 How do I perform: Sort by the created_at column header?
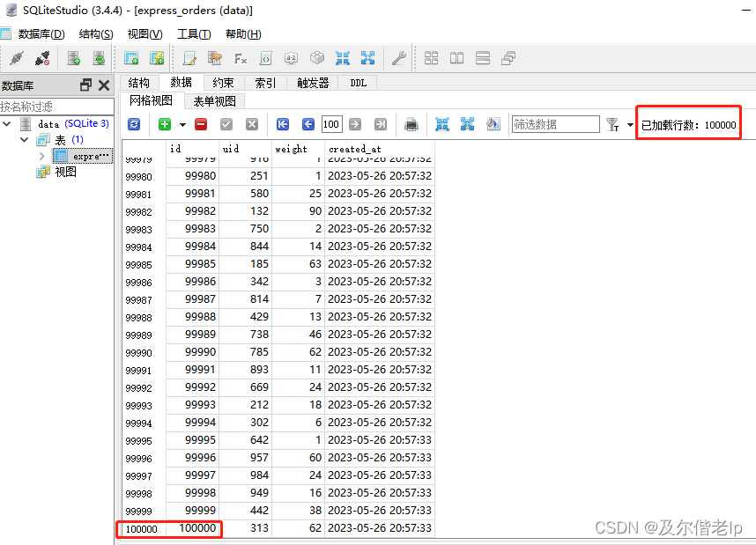[380, 149]
